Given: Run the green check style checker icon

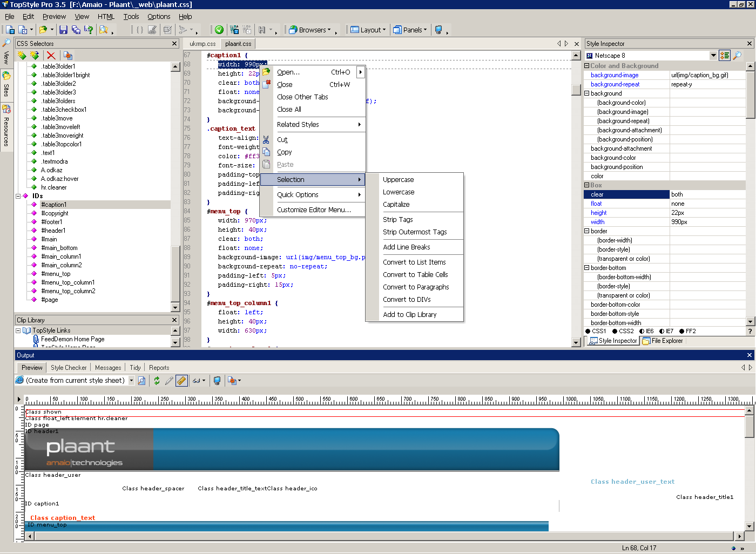Looking at the screenshot, I should 219,30.
